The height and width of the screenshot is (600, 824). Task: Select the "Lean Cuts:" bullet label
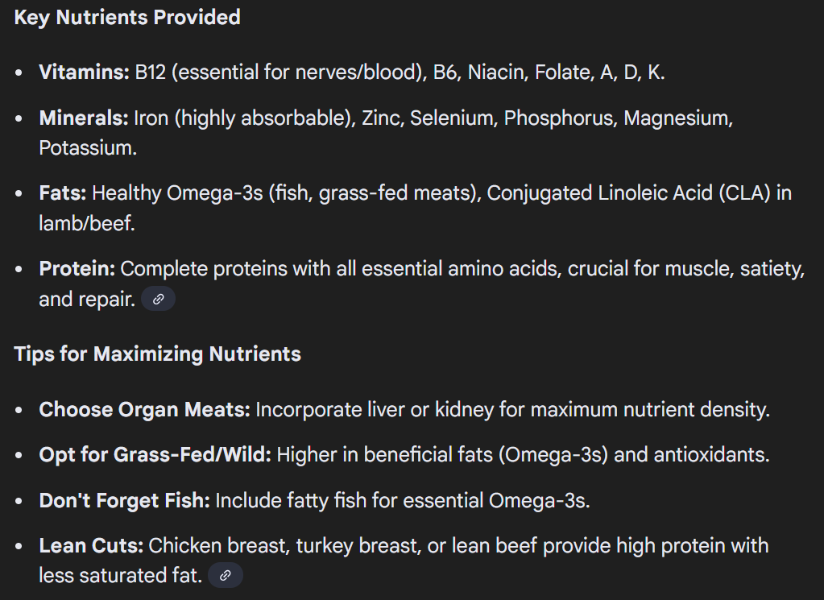coord(91,546)
